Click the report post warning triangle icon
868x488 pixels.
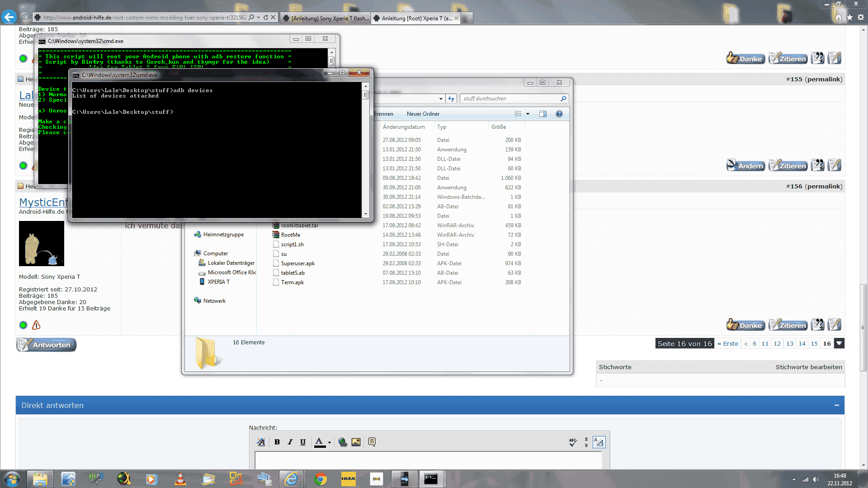(x=36, y=325)
